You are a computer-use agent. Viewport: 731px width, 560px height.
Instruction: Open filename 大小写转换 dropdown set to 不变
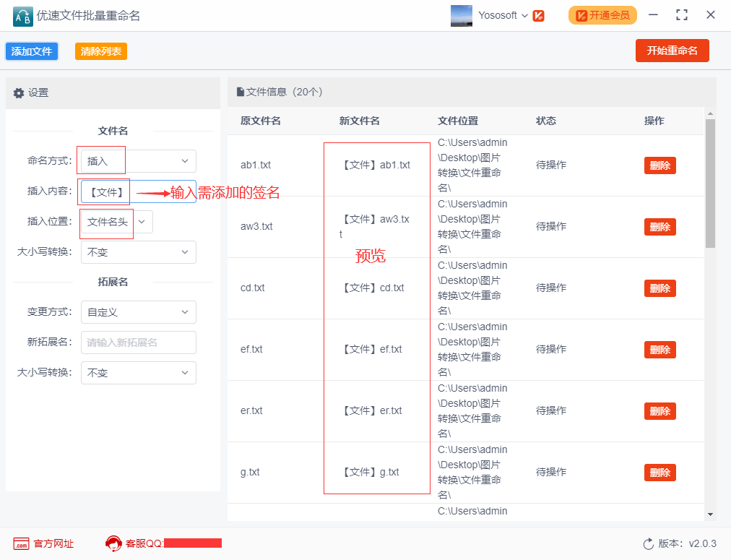138,252
